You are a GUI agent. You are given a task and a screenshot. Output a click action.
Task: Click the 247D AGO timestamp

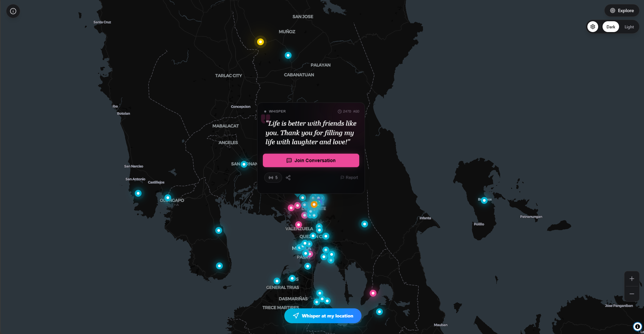click(x=348, y=111)
